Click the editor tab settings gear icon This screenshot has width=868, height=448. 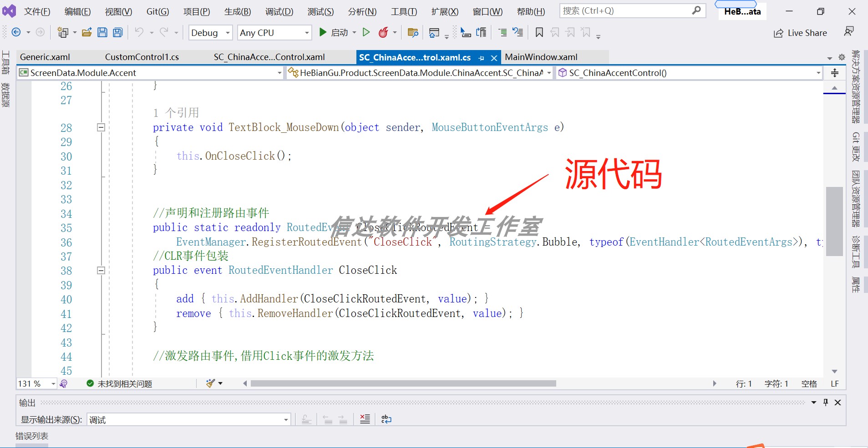click(x=842, y=57)
